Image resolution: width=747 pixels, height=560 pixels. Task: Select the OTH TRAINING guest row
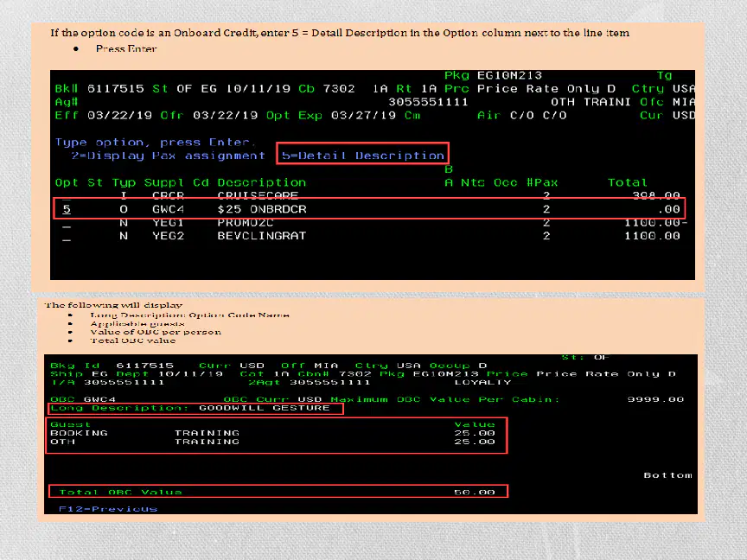272,442
